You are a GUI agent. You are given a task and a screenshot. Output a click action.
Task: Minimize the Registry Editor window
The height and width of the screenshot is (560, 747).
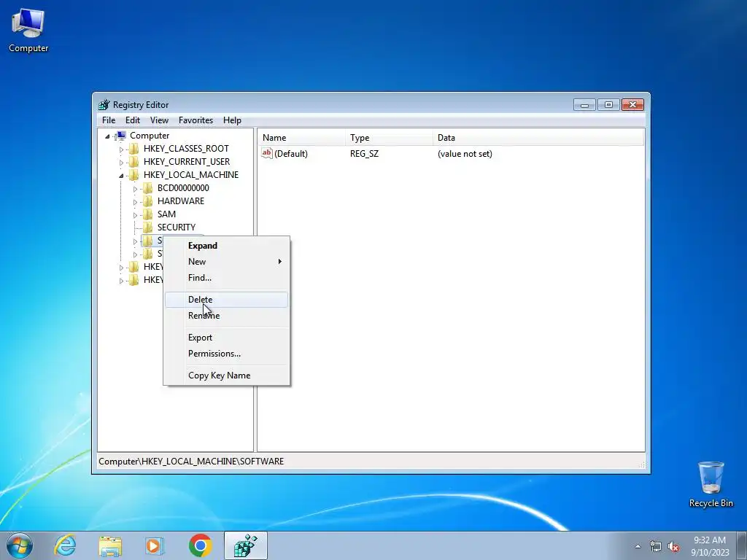pos(584,105)
